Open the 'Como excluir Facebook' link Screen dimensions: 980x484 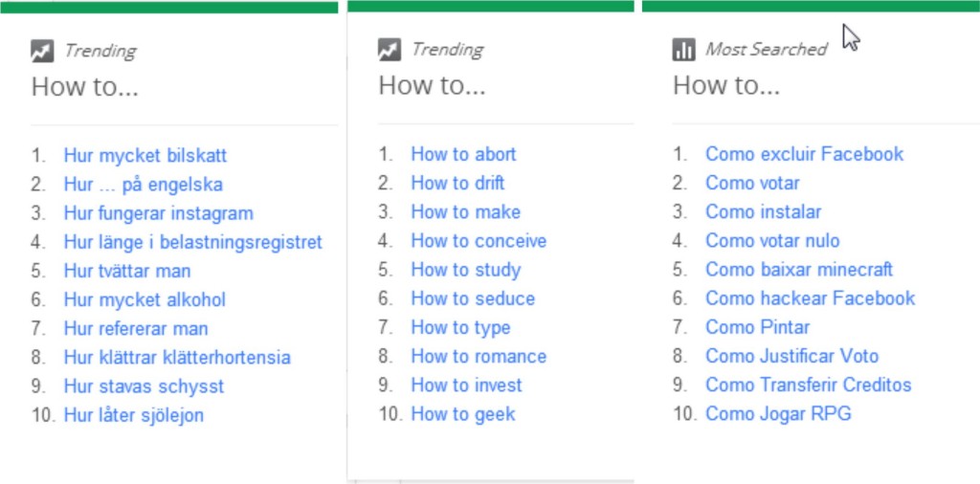coord(804,154)
